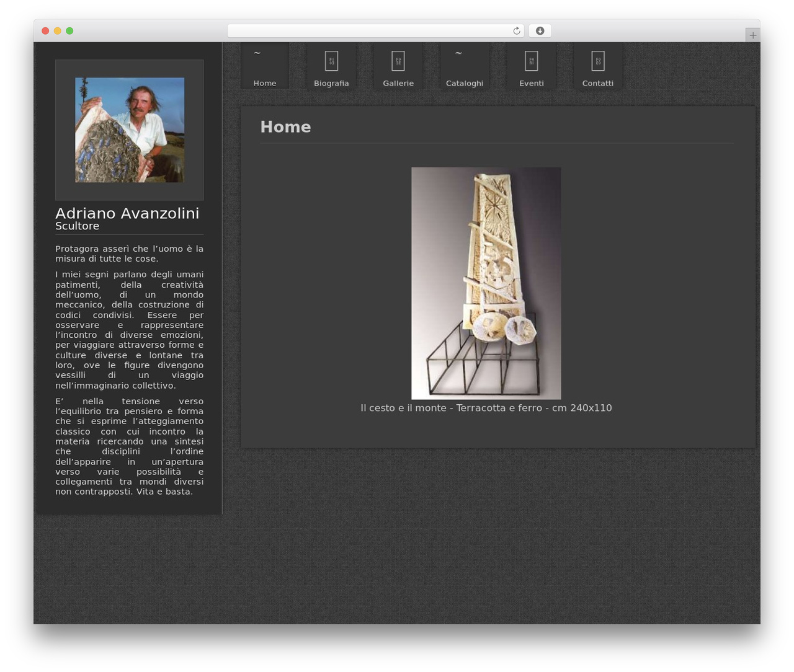The image size is (794, 672).
Task: Click the Home page heading
Action: [285, 126]
